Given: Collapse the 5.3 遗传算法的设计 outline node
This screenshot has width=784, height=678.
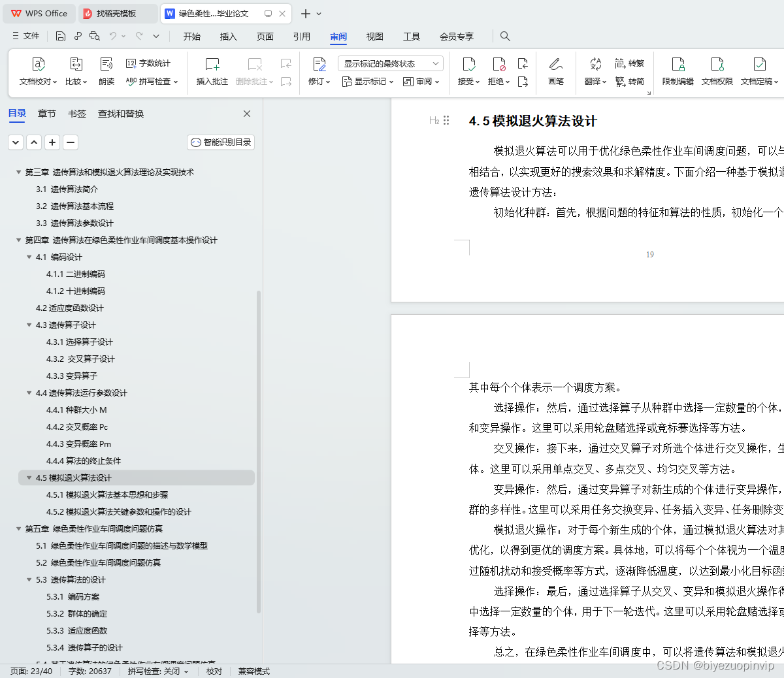Looking at the screenshot, I should point(29,580).
